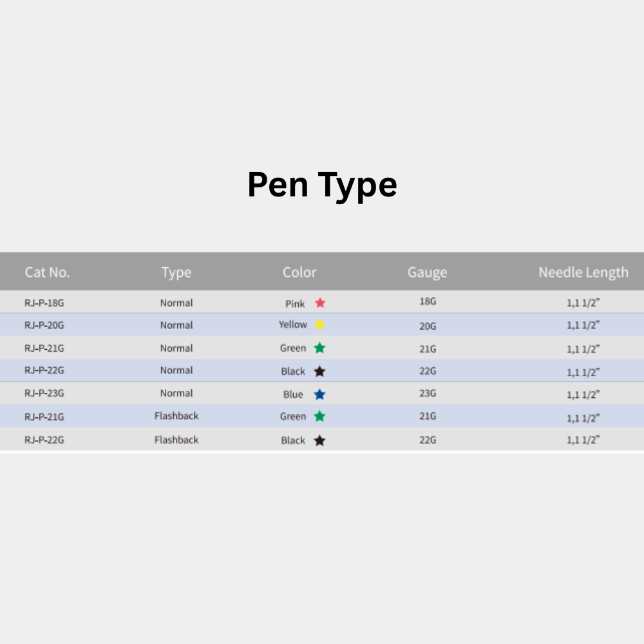644x644 pixels.
Task: Click the green star in Flashback 21G row
Action: click(319, 417)
